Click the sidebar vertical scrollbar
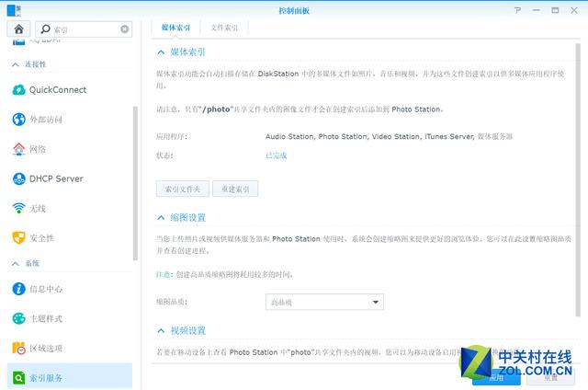Image resolution: width=588 pixels, height=390 pixels. (x=135, y=183)
